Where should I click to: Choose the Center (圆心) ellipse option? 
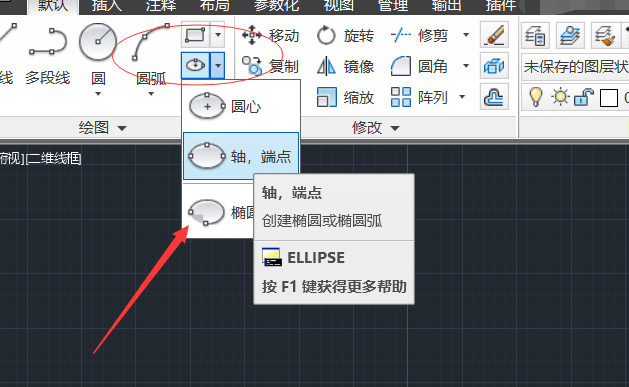241,106
